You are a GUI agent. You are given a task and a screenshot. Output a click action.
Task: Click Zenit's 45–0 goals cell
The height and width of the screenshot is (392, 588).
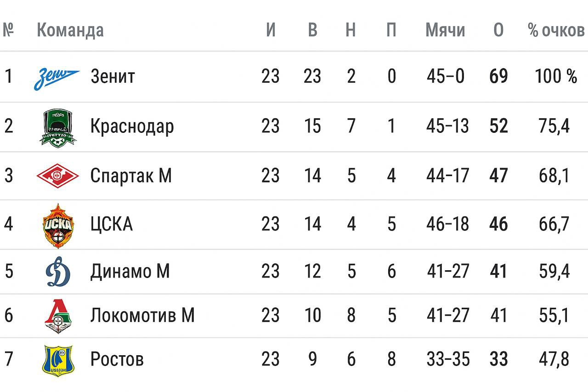(x=446, y=76)
